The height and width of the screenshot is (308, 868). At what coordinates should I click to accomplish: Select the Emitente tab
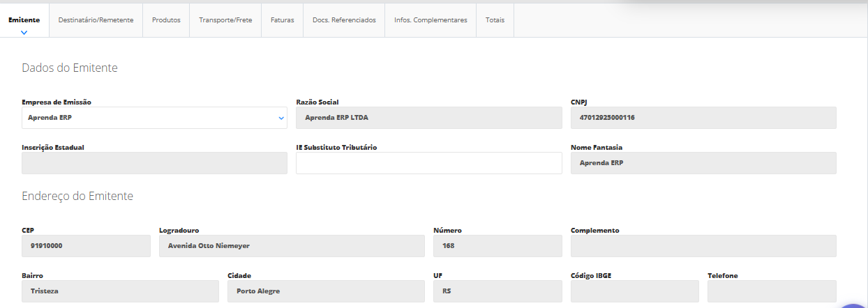point(24,20)
